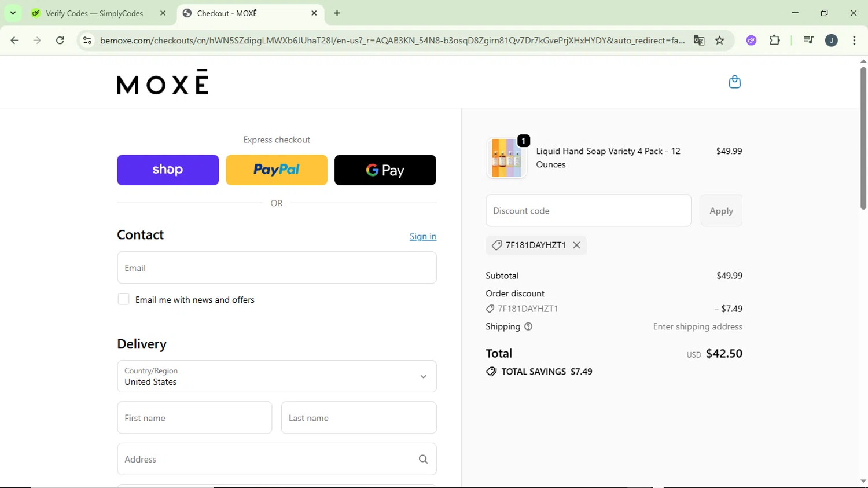Open the Extensions puzzle icon
This screenshot has height=488, width=868.
774,40
